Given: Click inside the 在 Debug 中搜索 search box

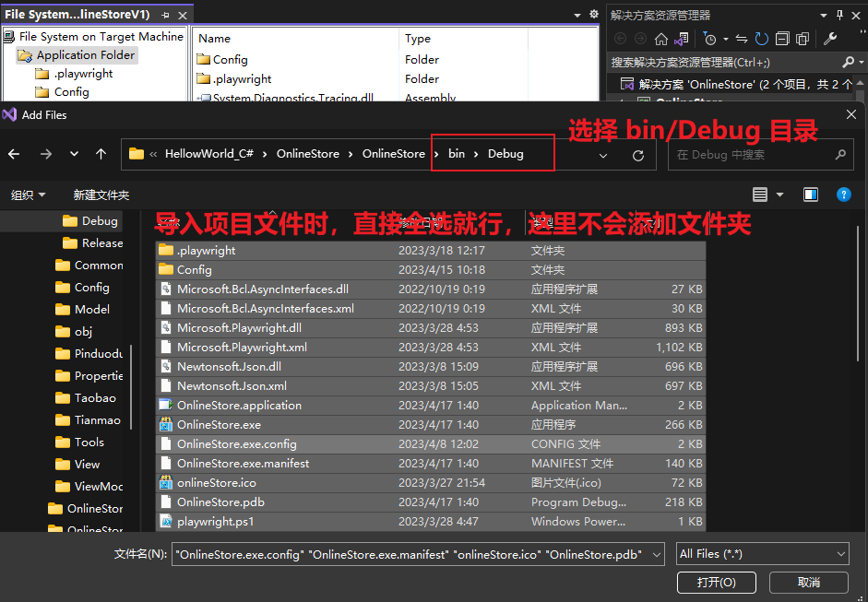Looking at the screenshot, I should pyautogui.click(x=747, y=153).
